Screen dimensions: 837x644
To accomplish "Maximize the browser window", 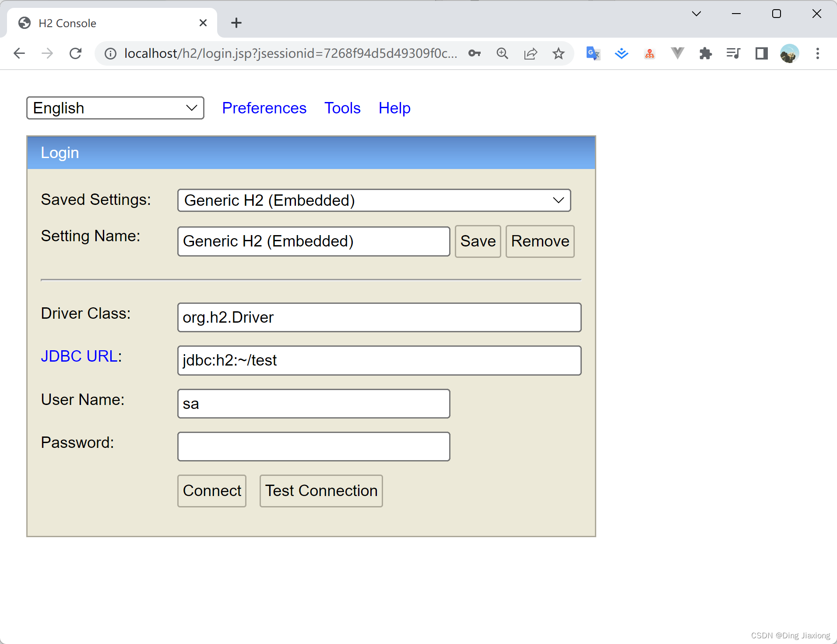I will tap(777, 14).
